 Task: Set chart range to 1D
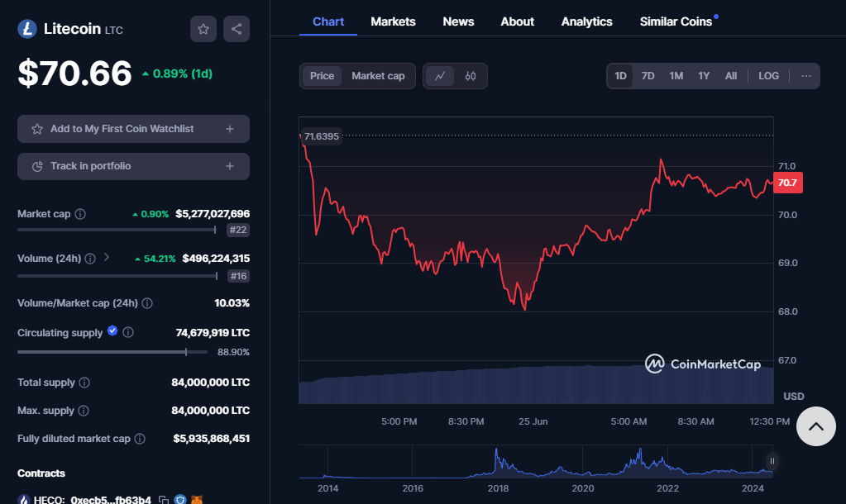pyautogui.click(x=620, y=76)
